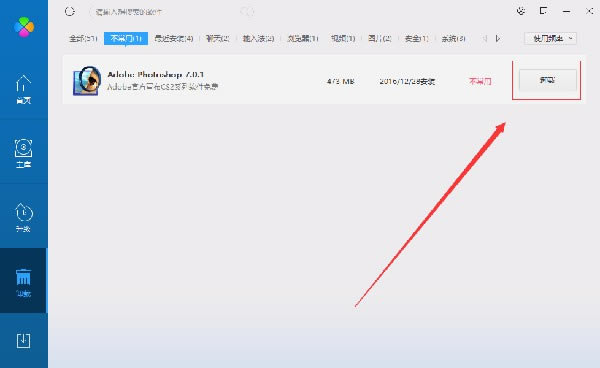
Task: Select the rarely used 不常用(1) tab
Action: tap(126, 39)
